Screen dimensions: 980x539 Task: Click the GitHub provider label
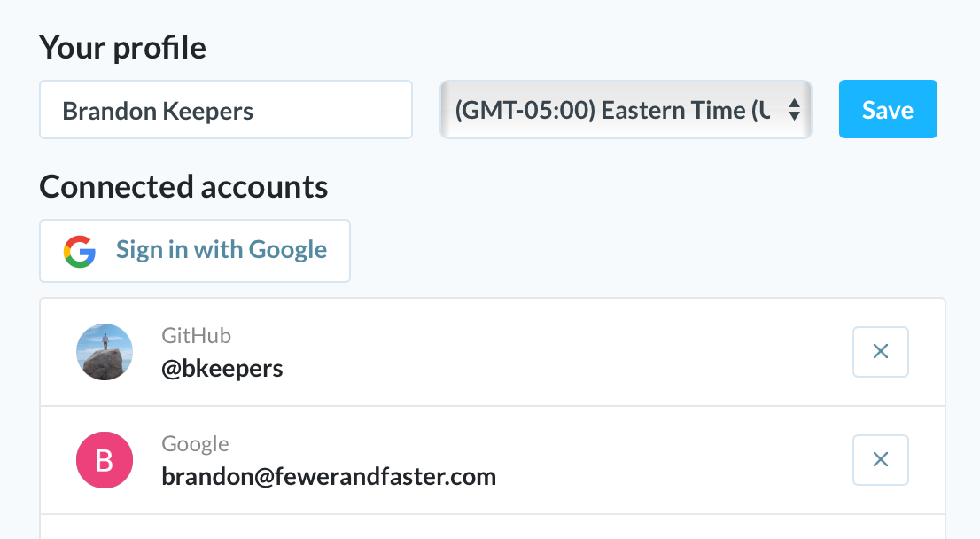click(196, 336)
